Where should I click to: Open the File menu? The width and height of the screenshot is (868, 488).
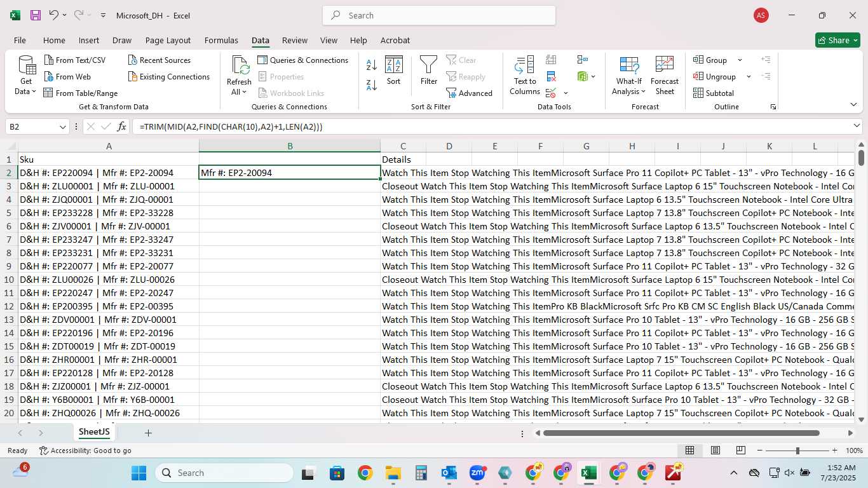pyautogui.click(x=20, y=40)
